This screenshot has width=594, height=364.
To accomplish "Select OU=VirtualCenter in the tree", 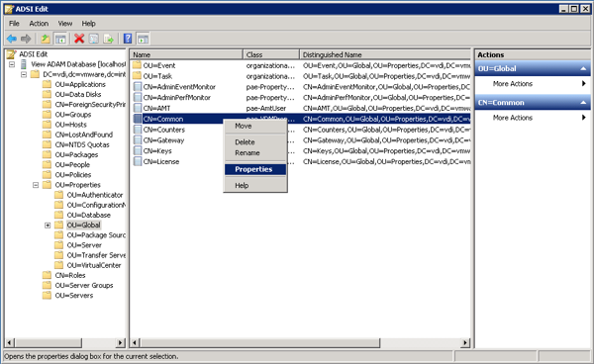I will pyautogui.click(x=94, y=265).
